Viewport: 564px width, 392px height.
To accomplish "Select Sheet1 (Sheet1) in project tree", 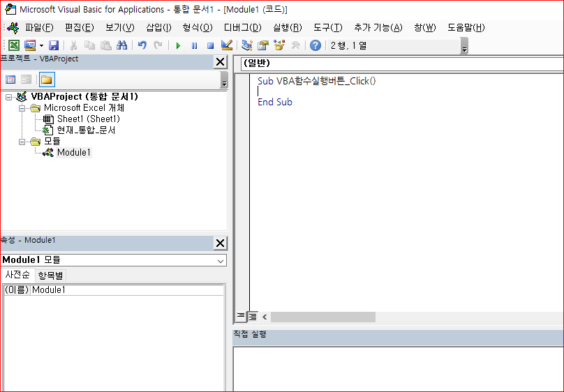I will click(x=88, y=119).
